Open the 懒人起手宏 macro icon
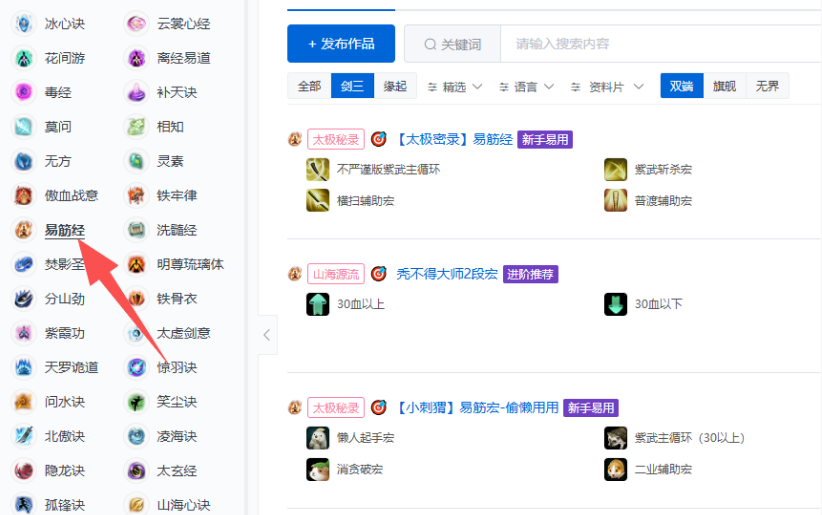The height and width of the screenshot is (515, 822). point(318,438)
